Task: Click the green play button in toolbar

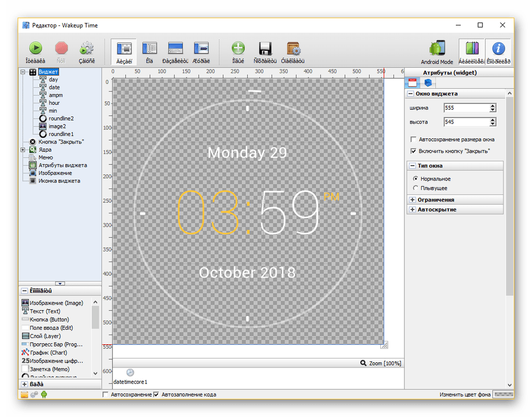Action: [36, 48]
